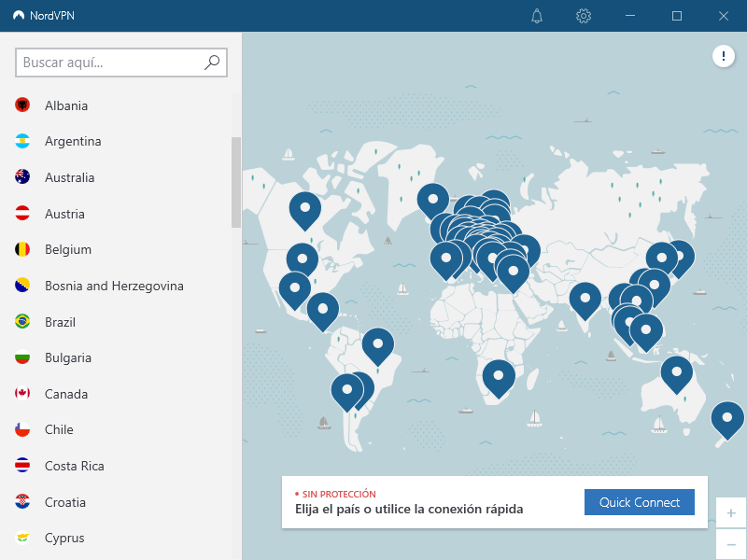Viewport: 747px width, 560px height.
Task: Click the Argentina flag icon
Action: click(22, 141)
